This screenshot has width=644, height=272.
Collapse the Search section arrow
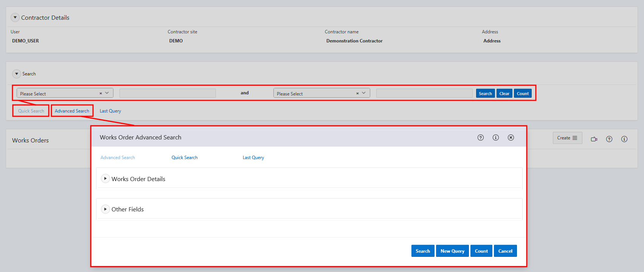pos(17,74)
